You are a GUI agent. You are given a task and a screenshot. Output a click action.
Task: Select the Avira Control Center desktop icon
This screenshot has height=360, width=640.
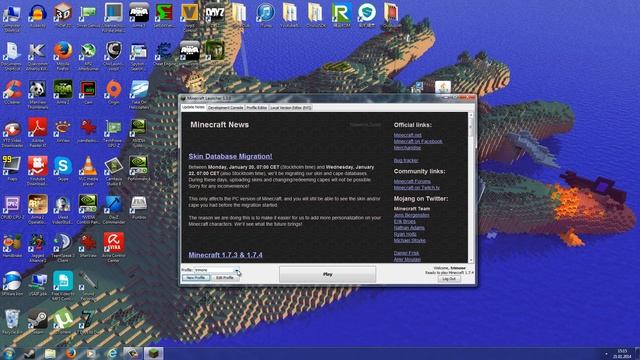(x=114, y=247)
